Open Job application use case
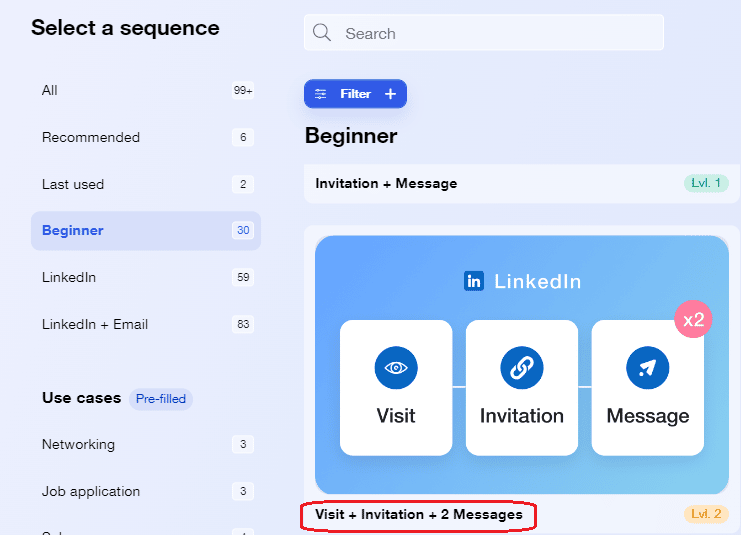The width and height of the screenshot is (741, 535). (x=146, y=492)
